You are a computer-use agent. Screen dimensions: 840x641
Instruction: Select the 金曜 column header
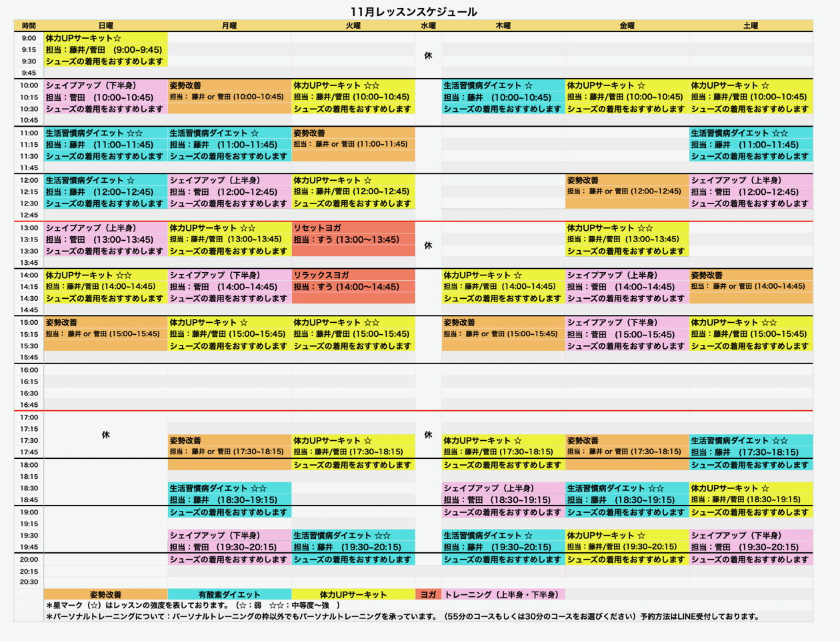click(627, 25)
